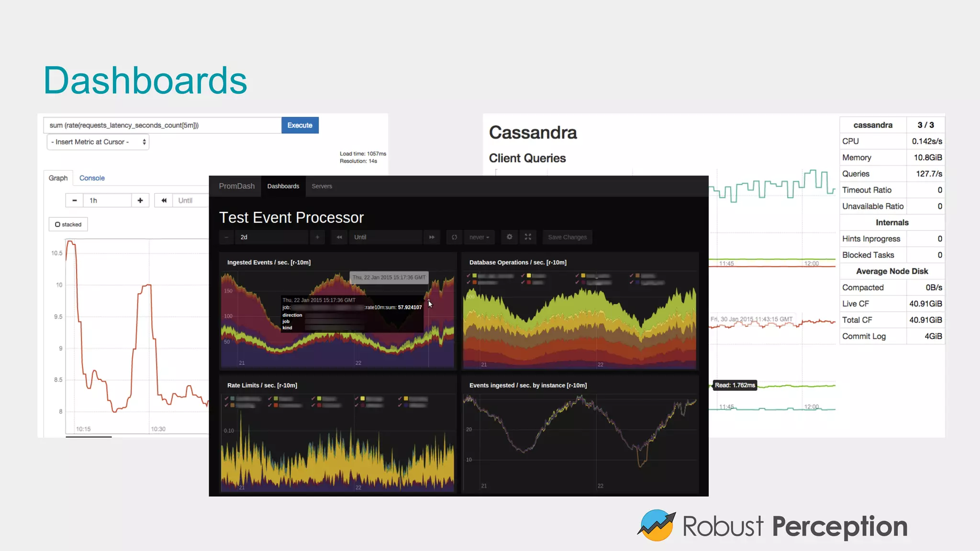Click the PromDash fullscreen expand icon
This screenshot has width=980, height=551.
[x=528, y=237]
